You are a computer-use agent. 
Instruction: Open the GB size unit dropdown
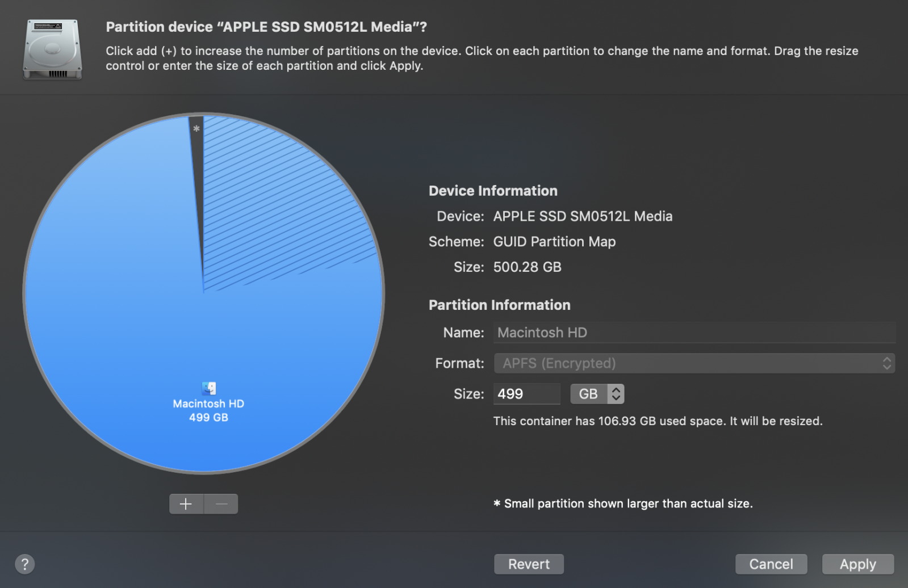click(x=597, y=394)
